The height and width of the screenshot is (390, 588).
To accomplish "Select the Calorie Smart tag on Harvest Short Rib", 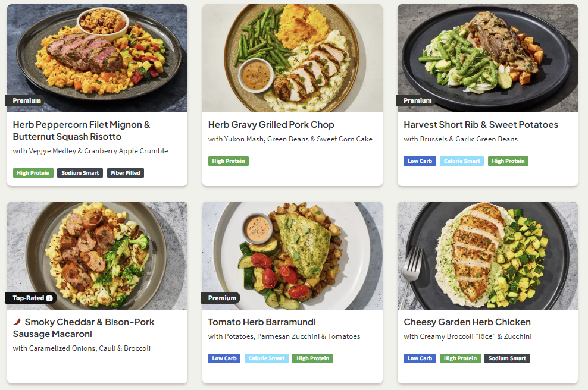I will (462, 161).
